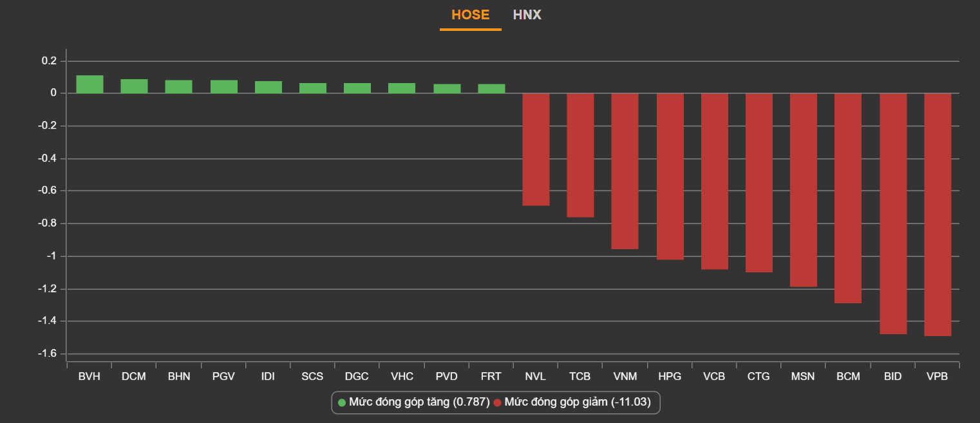Click the green legend dot for increases
980x423 pixels.
point(342,402)
